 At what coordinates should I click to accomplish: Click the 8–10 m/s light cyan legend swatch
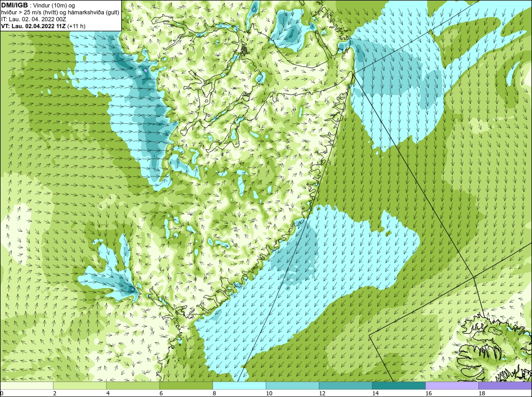239,386
